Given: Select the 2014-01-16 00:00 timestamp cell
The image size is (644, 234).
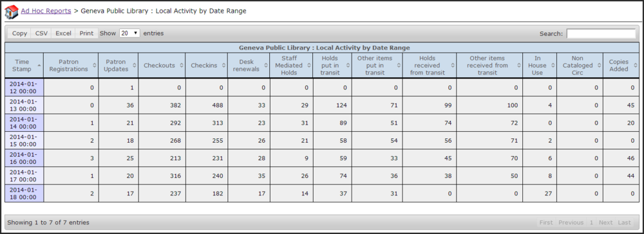Looking at the screenshot, I should [24, 157].
